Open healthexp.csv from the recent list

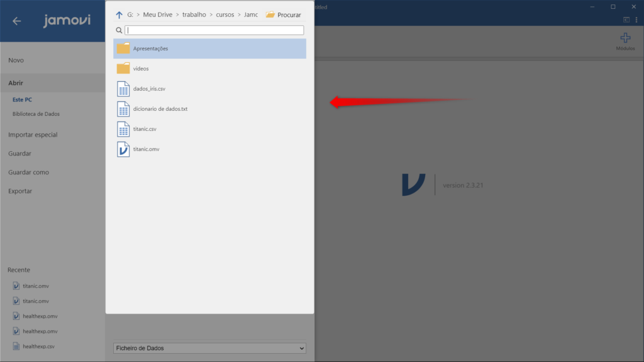click(38, 346)
